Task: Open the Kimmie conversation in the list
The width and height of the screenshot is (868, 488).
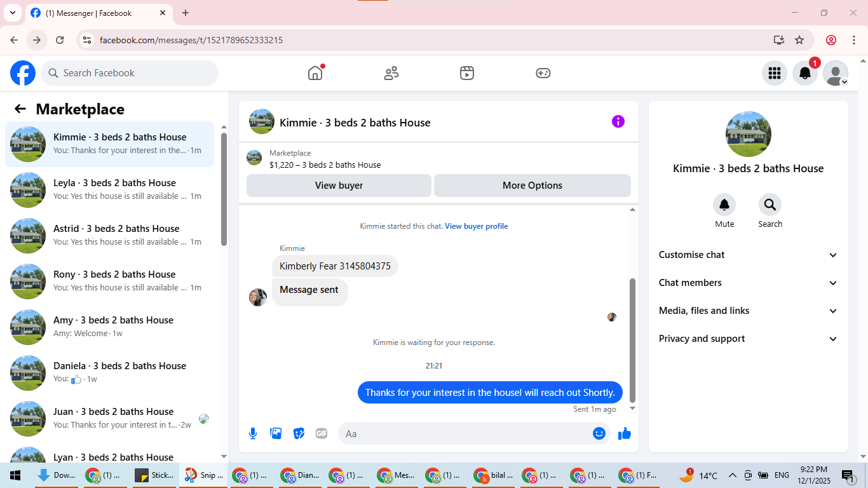Action: (109, 144)
